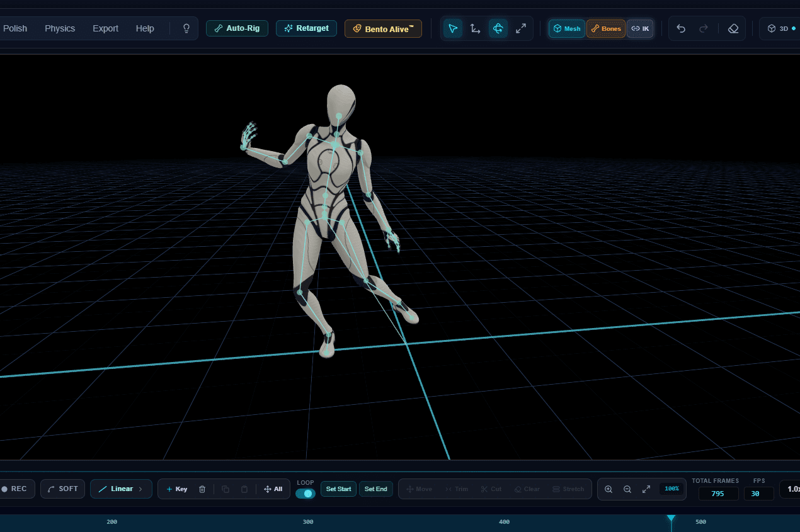The width and height of the screenshot is (800, 532).
Task: Click the All button
Action: tap(273, 489)
